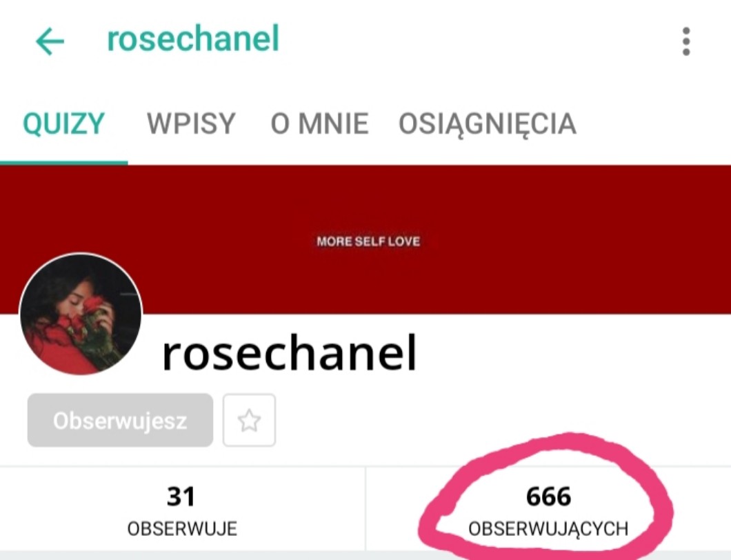
Task: Go back using the teal arrow
Action: coord(50,41)
